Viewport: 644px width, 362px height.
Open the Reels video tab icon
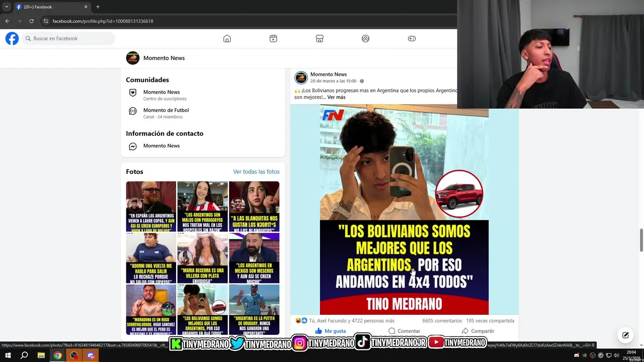pyautogui.click(x=273, y=39)
